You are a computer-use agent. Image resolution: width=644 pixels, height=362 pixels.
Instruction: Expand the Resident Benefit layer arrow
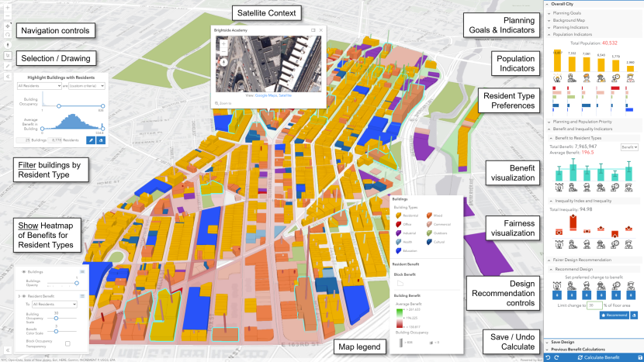(19, 296)
